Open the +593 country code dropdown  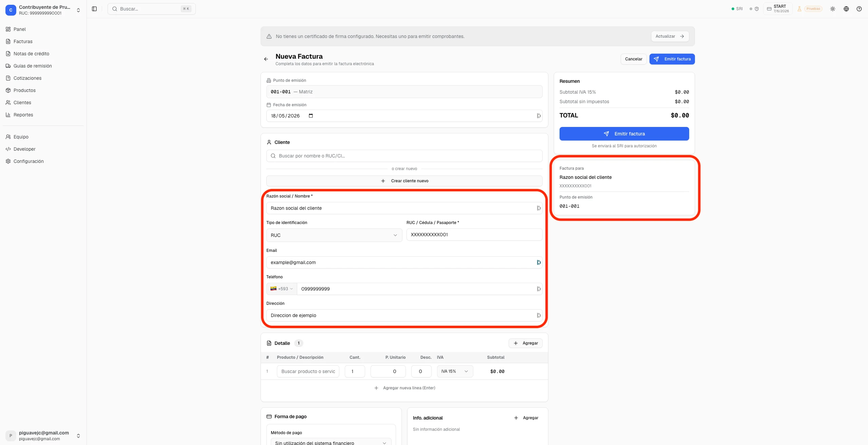(281, 289)
